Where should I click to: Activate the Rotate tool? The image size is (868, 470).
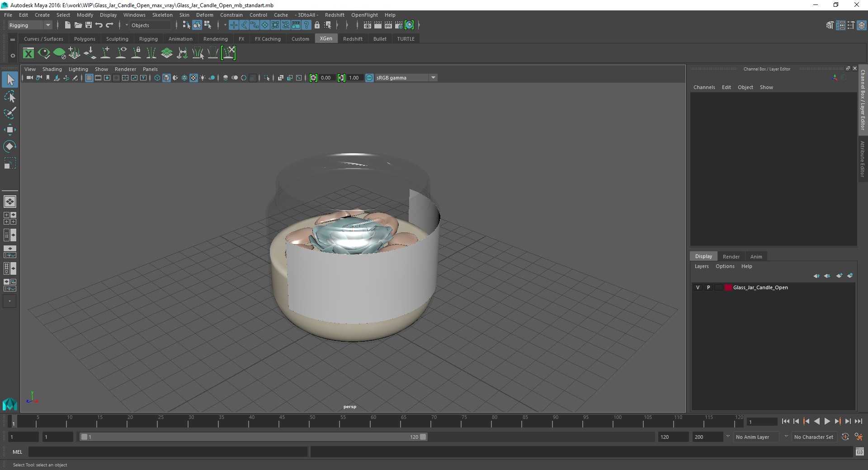click(10, 146)
